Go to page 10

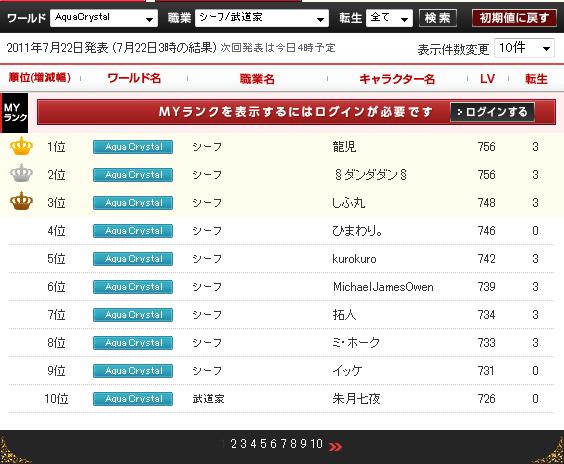tap(317, 444)
